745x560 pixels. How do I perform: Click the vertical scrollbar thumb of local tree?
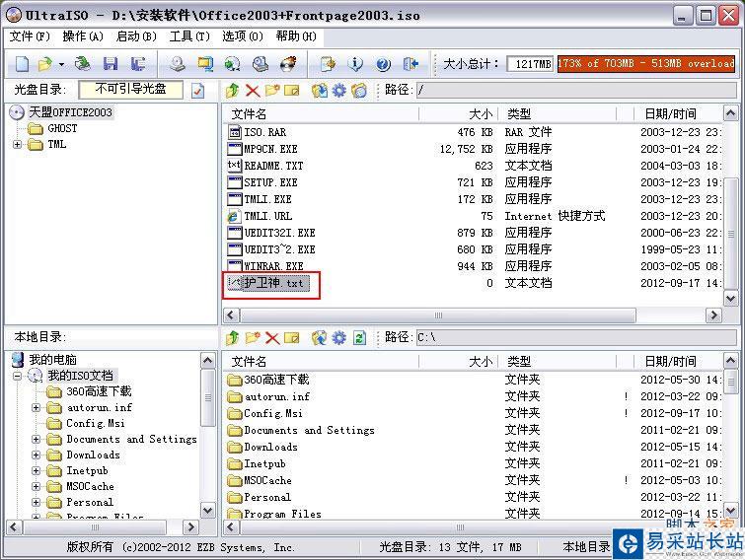pyautogui.click(x=207, y=397)
